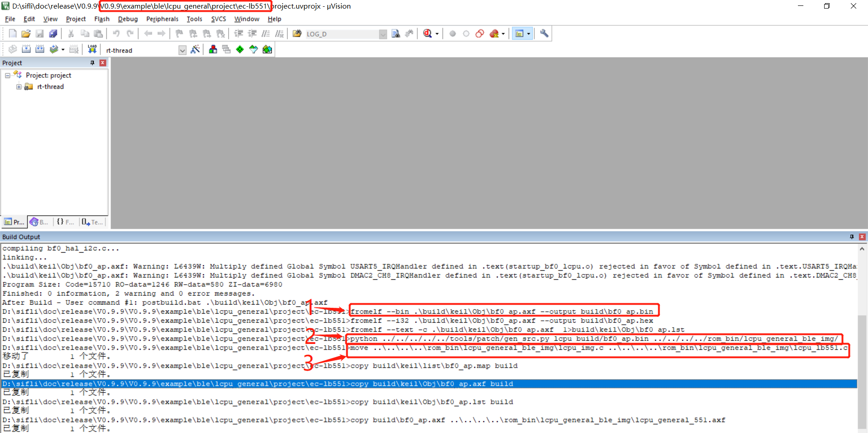Open the Window menu
Screen dimensions: 868x433
coord(246,19)
